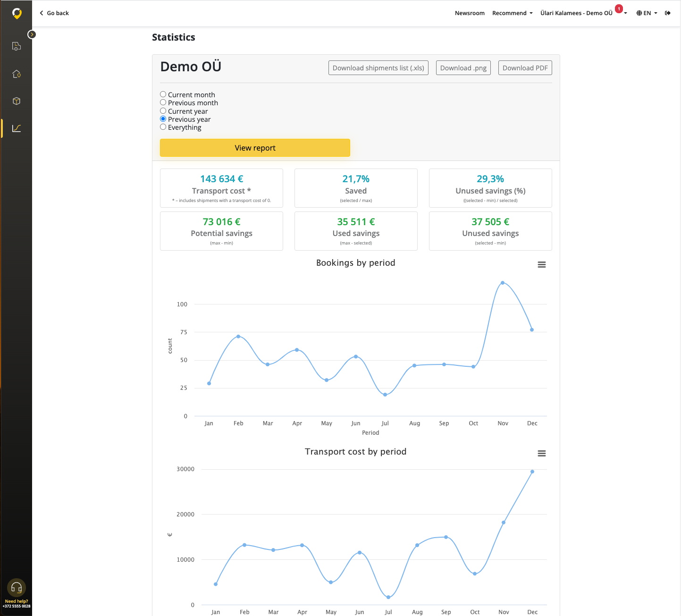
Task: Click the logo icon at top of sidebar
Action: coord(17,13)
